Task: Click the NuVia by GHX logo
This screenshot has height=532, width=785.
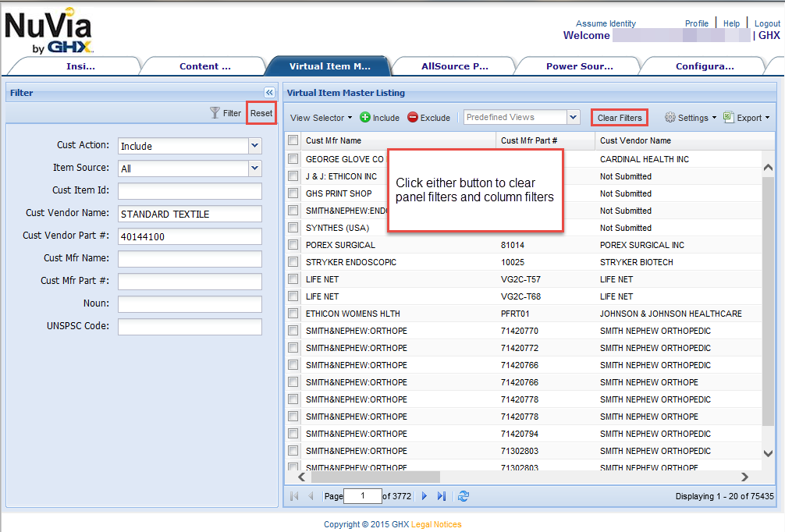Action: coord(48,31)
